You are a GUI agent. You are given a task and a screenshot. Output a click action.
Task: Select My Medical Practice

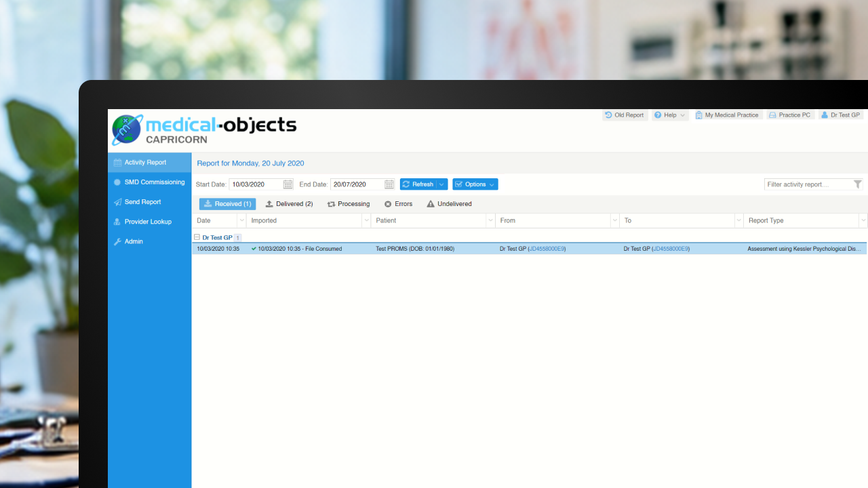(x=727, y=115)
